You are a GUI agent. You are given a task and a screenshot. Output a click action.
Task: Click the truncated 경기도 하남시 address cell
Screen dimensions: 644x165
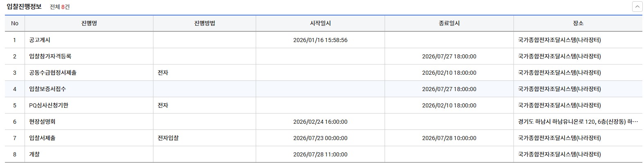pos(577,122)
